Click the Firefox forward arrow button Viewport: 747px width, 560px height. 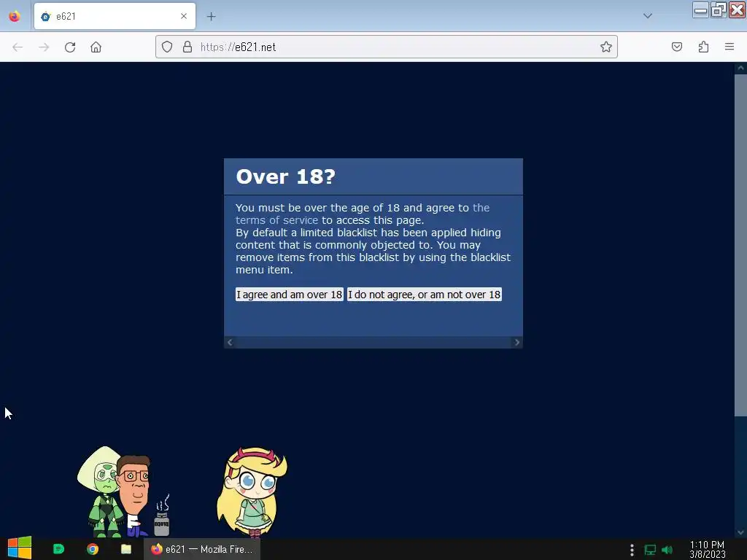click(x=44, y=47)
